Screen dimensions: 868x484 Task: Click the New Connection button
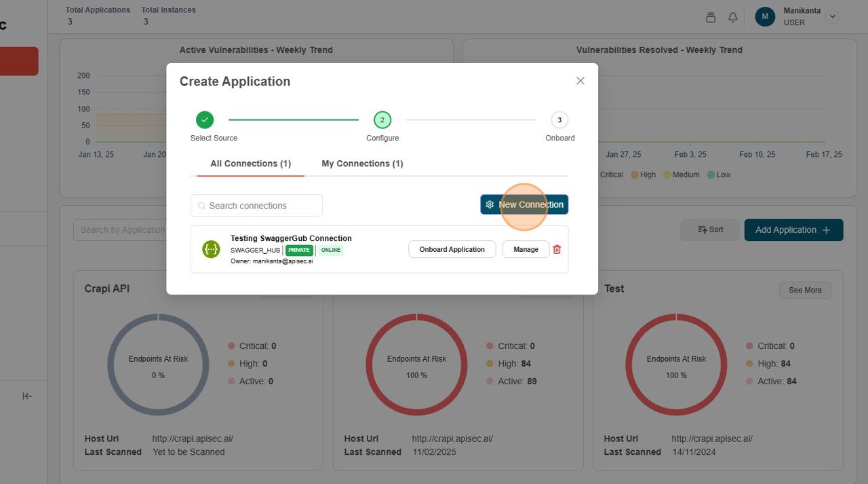[524, 204]
